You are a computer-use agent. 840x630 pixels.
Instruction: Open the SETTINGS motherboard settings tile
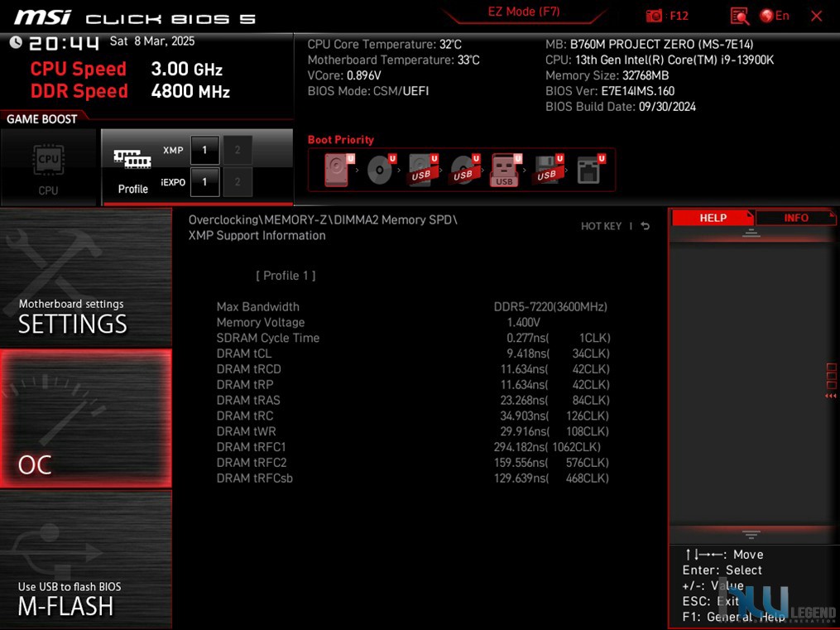86,277
